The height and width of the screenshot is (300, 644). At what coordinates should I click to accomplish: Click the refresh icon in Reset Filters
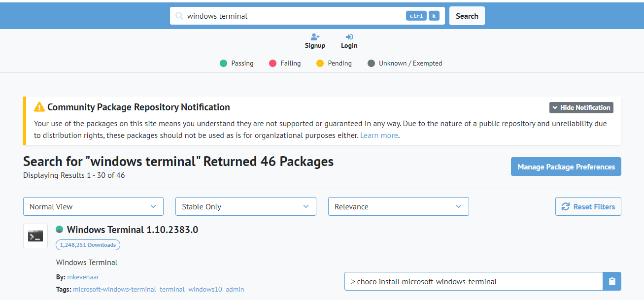566,206
